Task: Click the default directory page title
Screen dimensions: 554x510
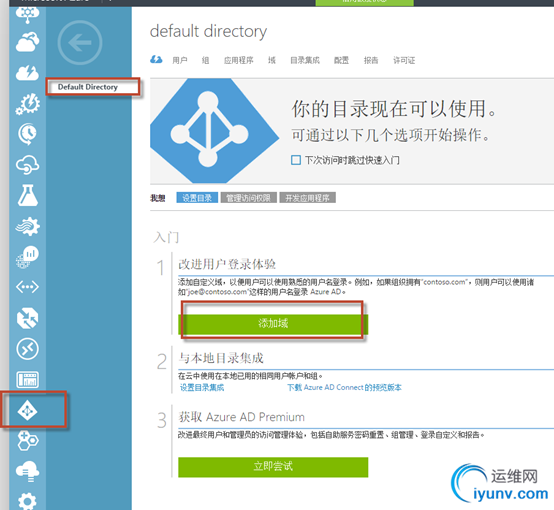Action: (x=208, y=31)
